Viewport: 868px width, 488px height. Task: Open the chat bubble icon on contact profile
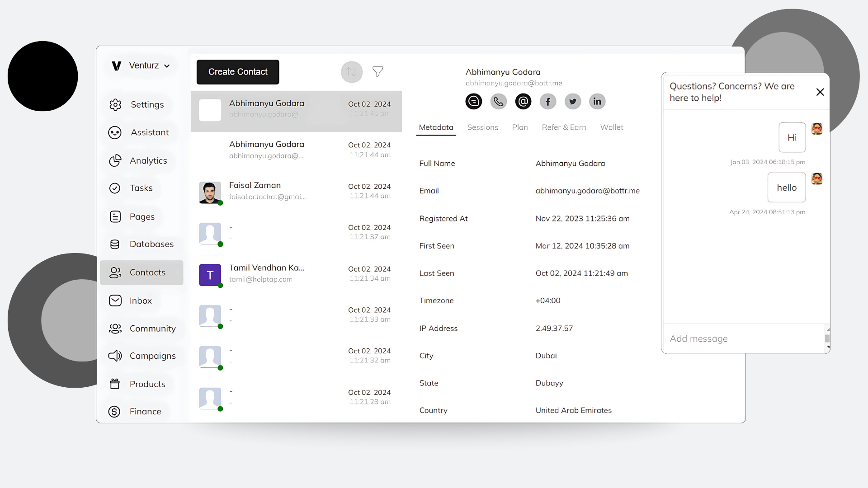[x=473, y=101]
